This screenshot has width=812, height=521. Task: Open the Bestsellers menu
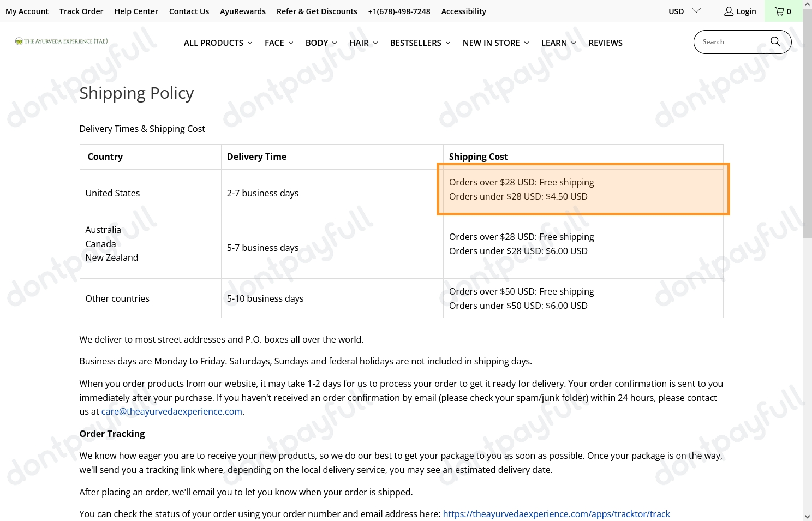pos(420,43)
